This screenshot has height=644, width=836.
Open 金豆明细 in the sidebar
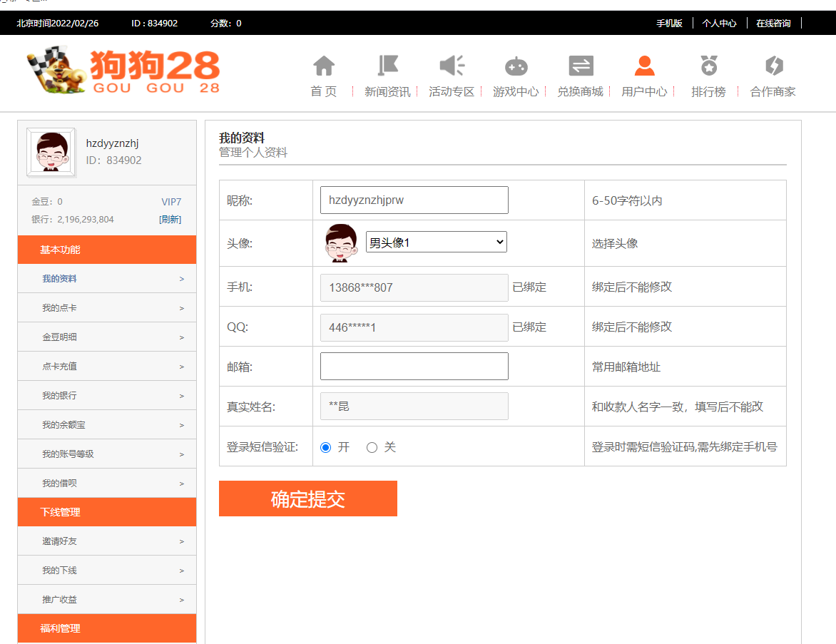click(x=107, y=337)
